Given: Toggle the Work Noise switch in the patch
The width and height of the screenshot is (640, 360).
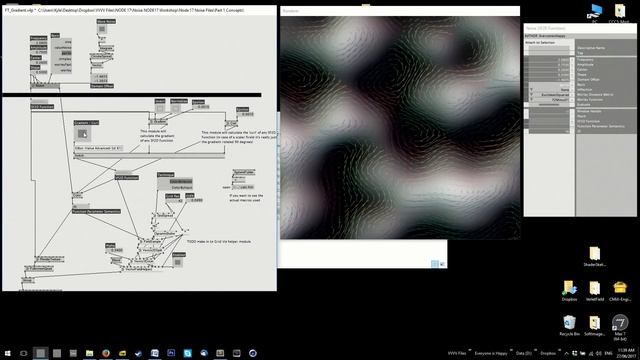Looking at the screenshot, I should pyautogui.click(x=102, y=29).
